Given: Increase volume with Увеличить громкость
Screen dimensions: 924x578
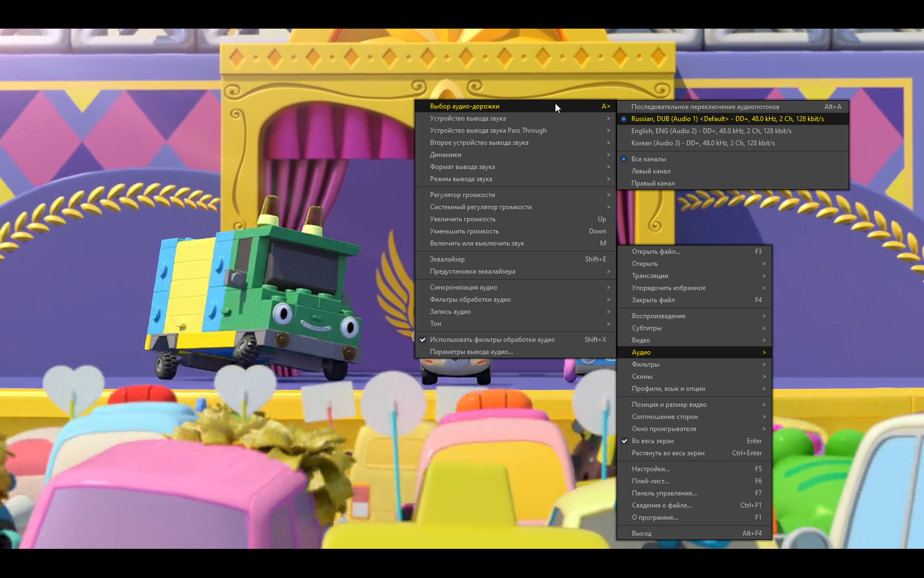Looking at the screenshot, I should tap(465, 219).
